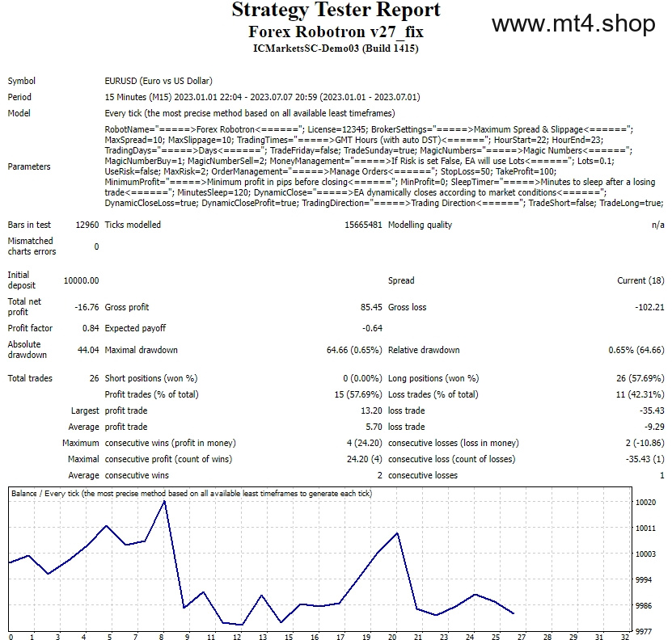Select Total net profit value -16.76
This screenshot has width=672, height=640.
click(87, 307)
